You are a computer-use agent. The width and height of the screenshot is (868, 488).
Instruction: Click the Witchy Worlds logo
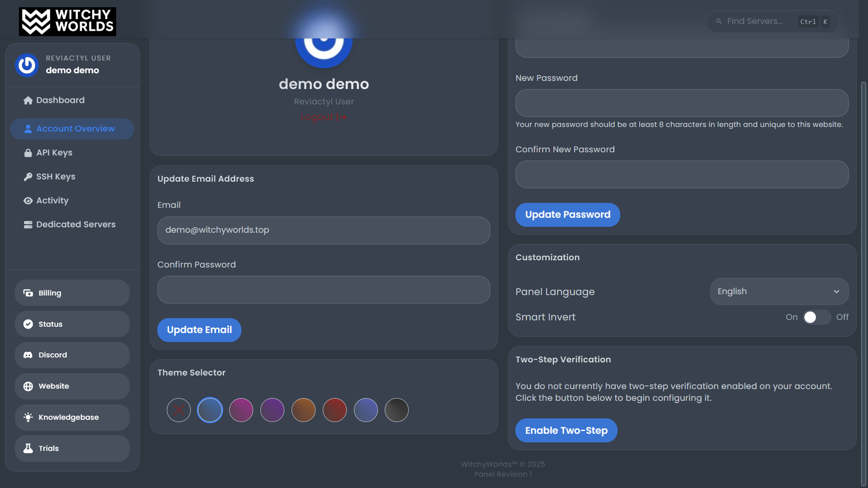click(67, 21)
